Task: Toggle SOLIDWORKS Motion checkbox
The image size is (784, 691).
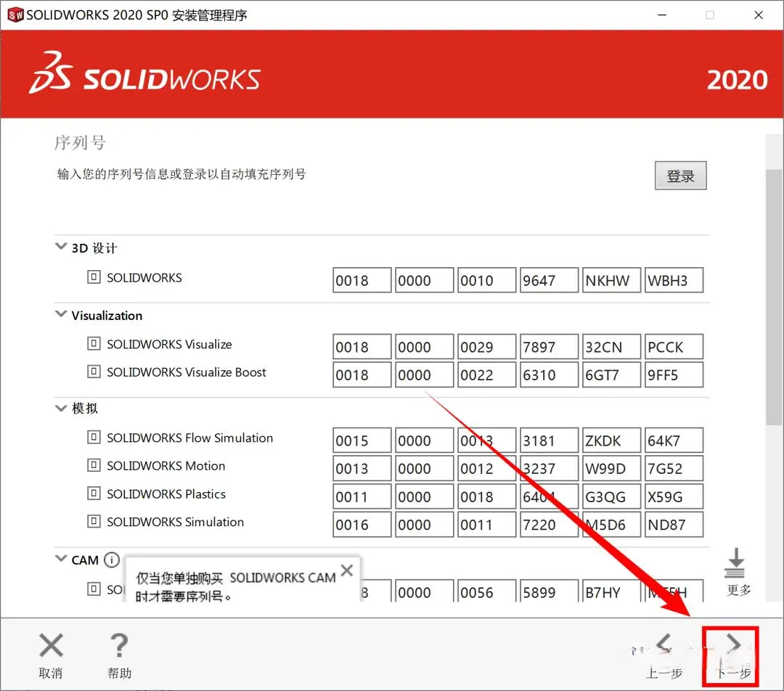Action: click(x=94, y=465)
